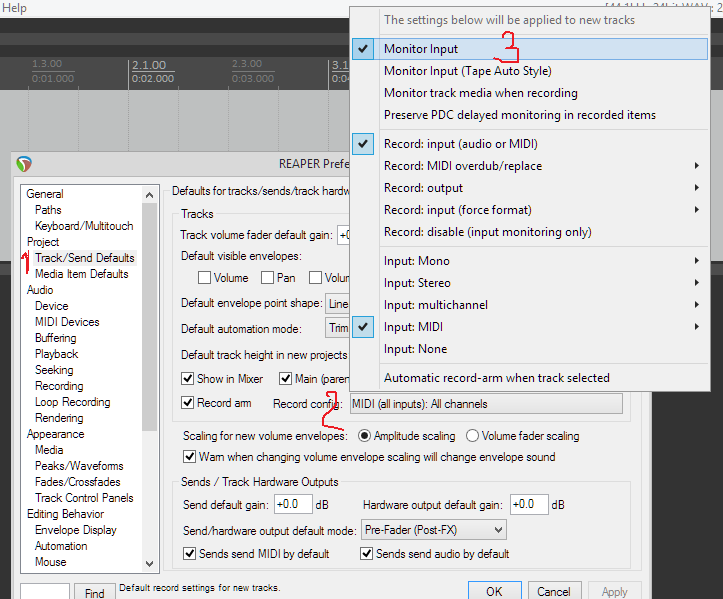Open Peaks/Waveforms preferences page
This screenshot has width=723, height=599.
(x=79, y=466)
